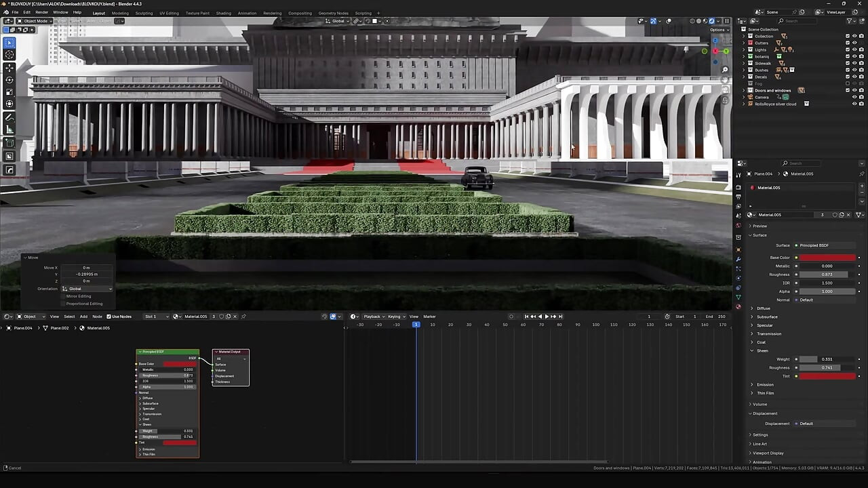
Task: Switch to the Modeling workspace tab
Action: [120, 13]
